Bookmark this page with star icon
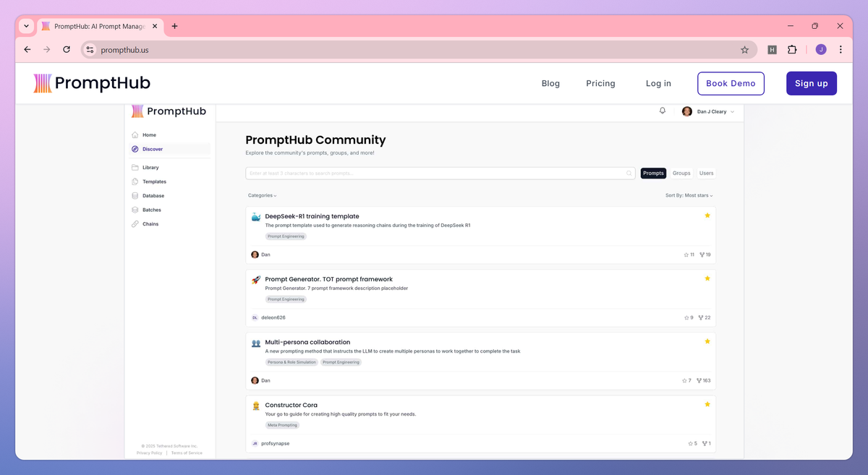868x475 pixels. tap(744, 50)
